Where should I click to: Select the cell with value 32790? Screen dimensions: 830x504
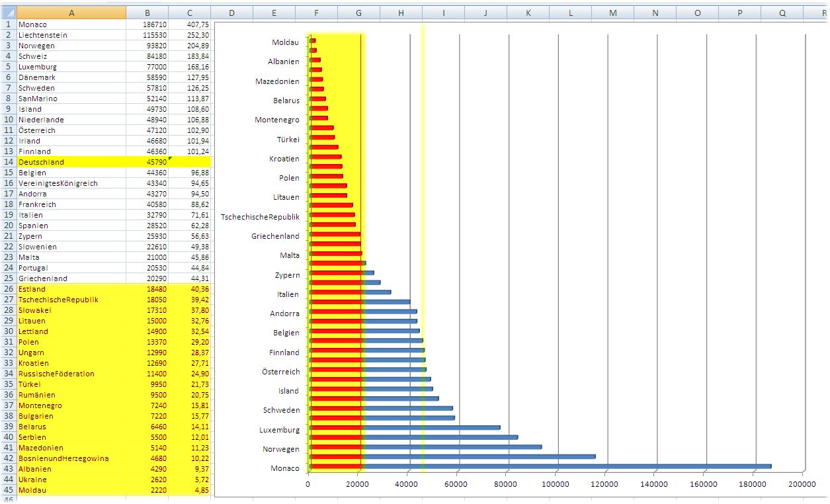(x=147, y=215)
